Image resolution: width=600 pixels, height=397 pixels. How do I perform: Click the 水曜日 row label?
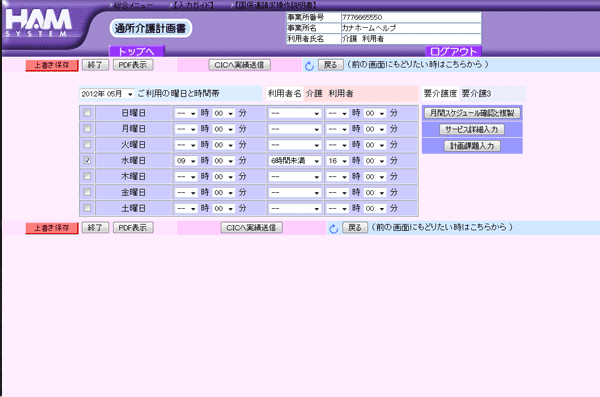[x=134, y=161]
